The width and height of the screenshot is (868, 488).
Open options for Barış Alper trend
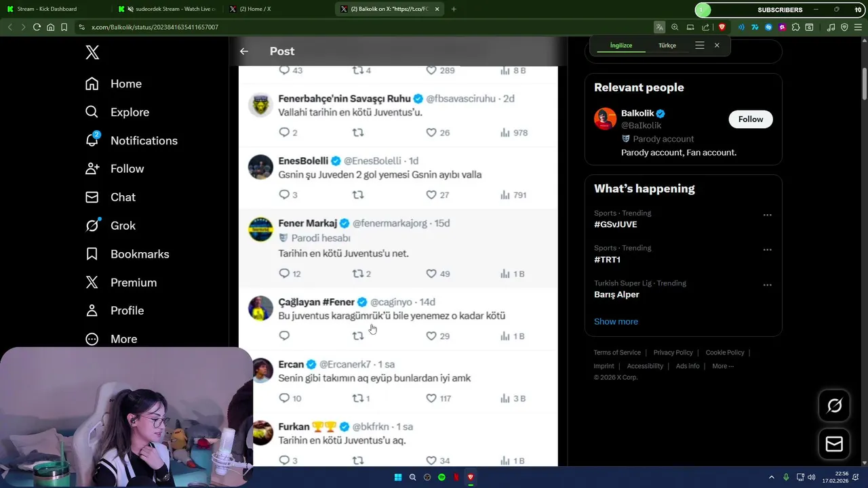767,285
